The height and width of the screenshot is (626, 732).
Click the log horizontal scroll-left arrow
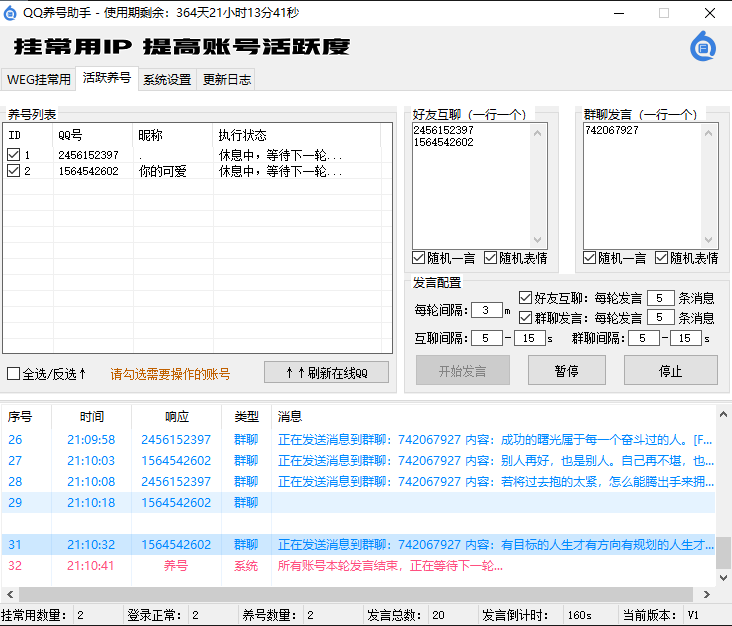tap(10, 594)
